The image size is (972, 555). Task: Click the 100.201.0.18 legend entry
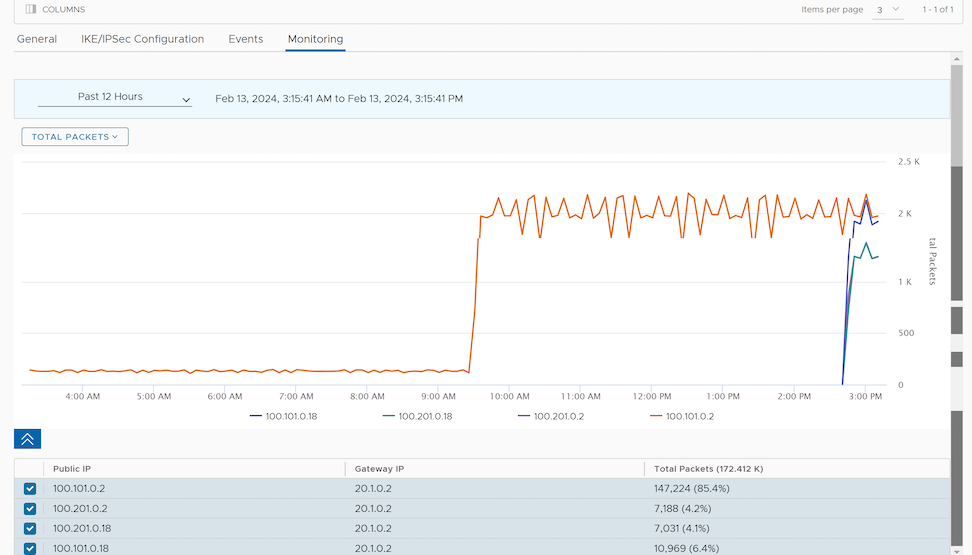coord(417,416)
